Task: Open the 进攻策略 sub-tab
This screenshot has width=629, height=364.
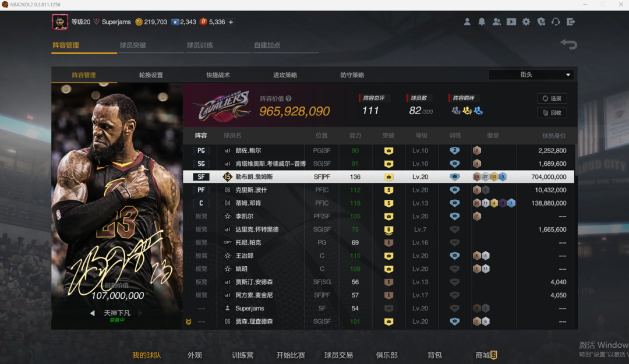Action: pyautogui.click(x=285, y=75)
